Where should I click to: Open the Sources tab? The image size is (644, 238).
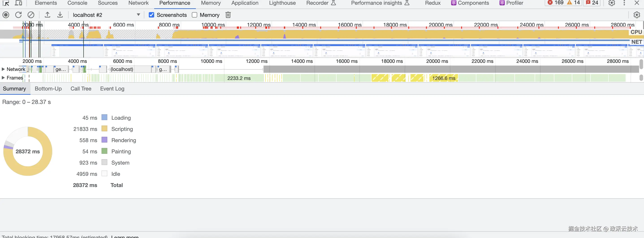point(108,3)
